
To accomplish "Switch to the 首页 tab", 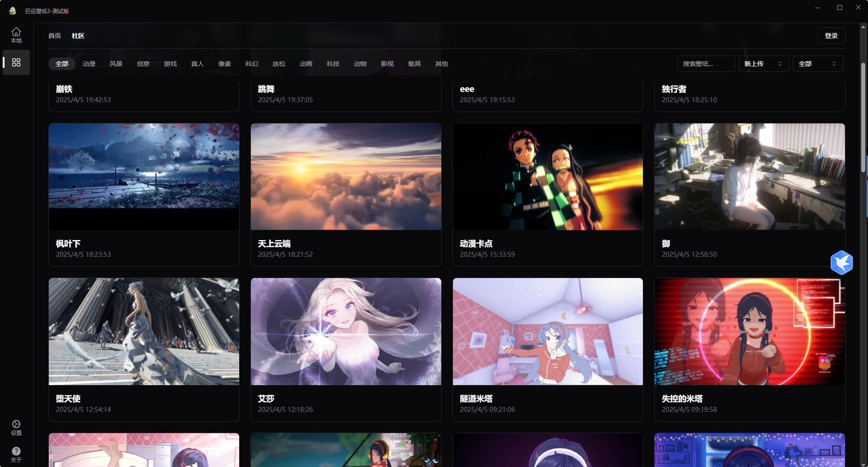I will (x=55, y=36).
